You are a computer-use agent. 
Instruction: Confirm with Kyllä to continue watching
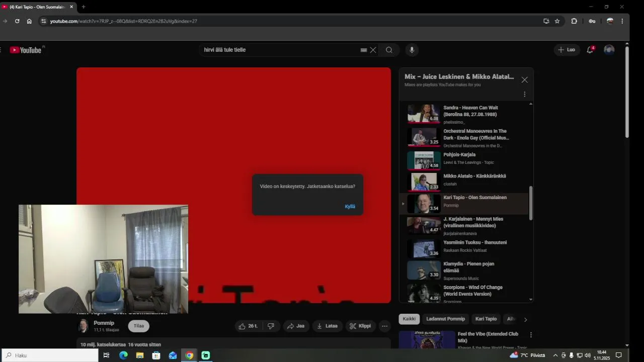click(350, 206)
